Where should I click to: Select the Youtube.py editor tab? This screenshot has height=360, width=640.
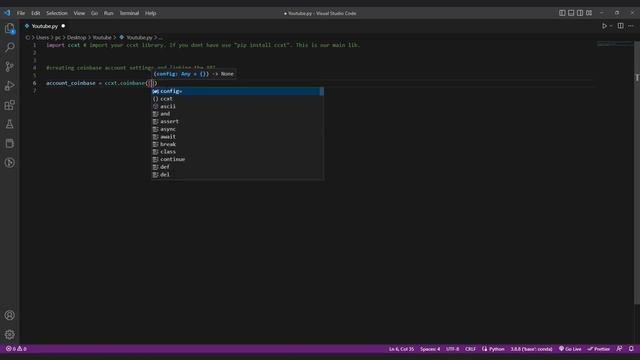coord(45,26)
